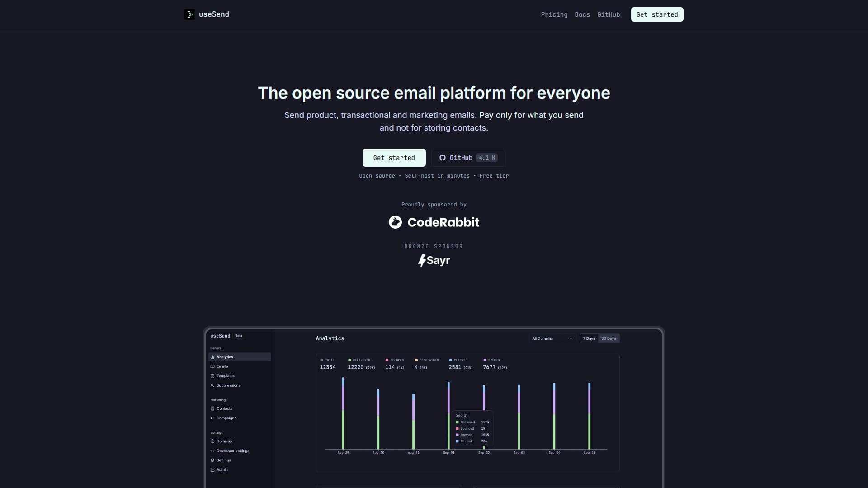Click the Aug 31 axis label
Viewport: 868px width, 488px height.
(x=413, y=453)
